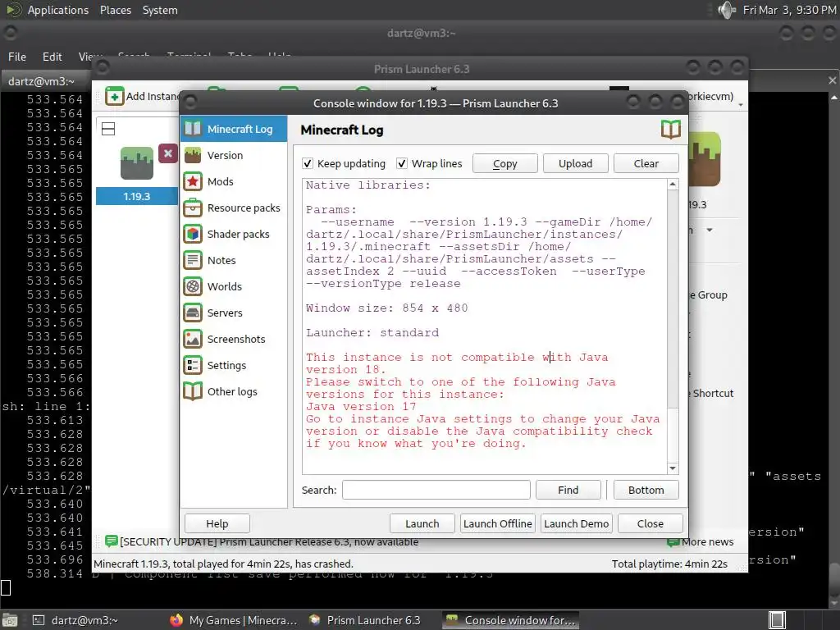Upload the Minecraft log
The image size is (840, 630).
575,163
